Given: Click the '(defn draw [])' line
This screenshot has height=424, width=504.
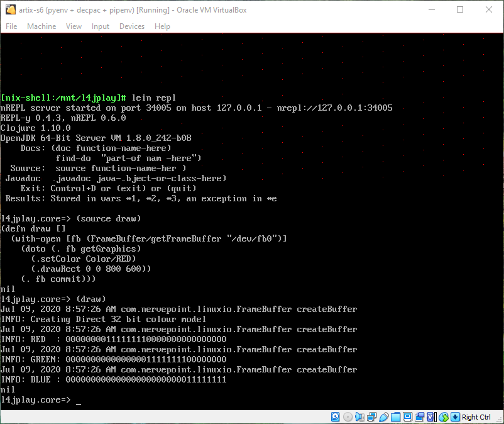Looking at the screenshot, I should coord(33,229).
